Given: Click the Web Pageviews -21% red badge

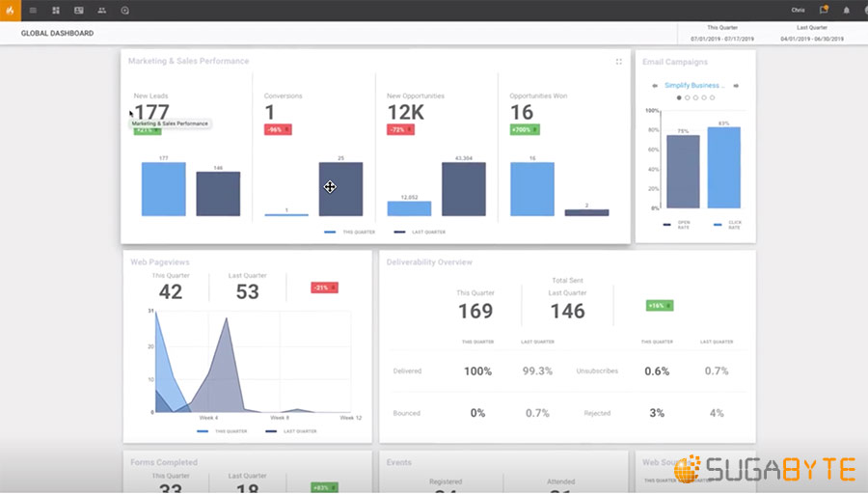Looking at the screenshot, I should [324, 288].
